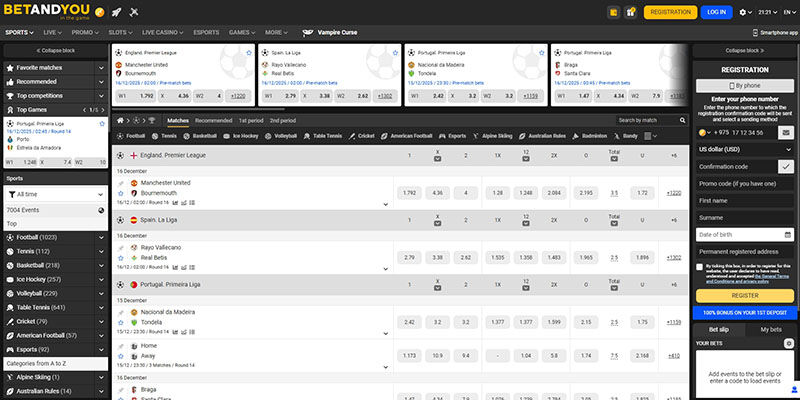This screenshot has height=400, width=800.
Task: Open the Smartphone app link
Action: (x=775, y=33)
